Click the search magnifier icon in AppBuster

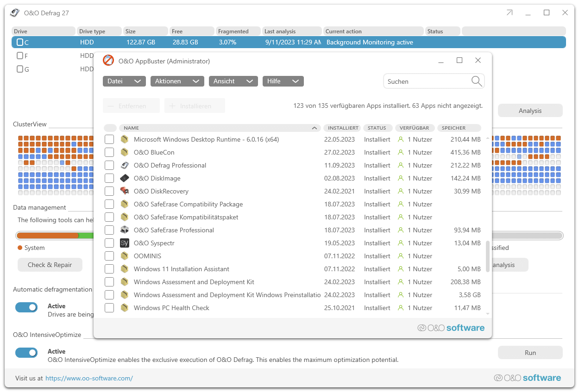[477, 81]
